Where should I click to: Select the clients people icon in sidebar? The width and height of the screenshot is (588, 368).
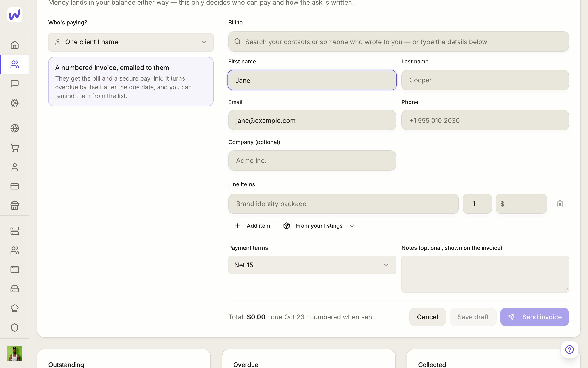point(14,64)
